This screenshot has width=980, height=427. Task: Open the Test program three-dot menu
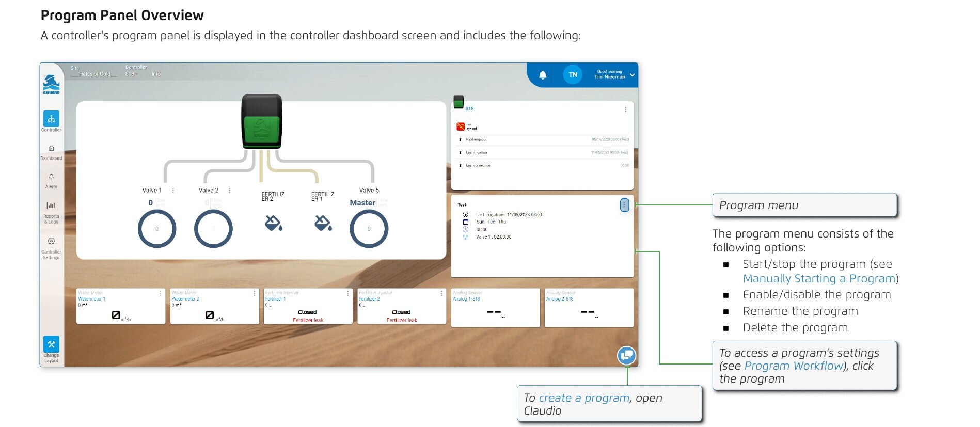coord(624,205)
